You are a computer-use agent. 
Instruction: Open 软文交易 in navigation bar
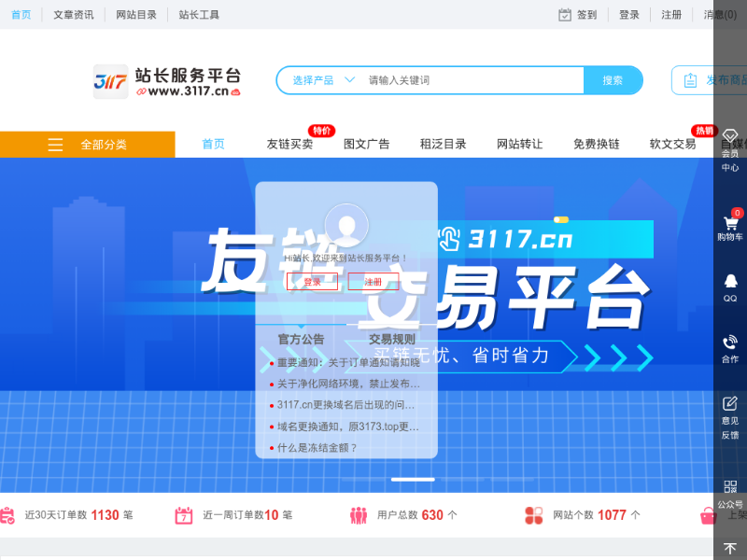point(672,144)
